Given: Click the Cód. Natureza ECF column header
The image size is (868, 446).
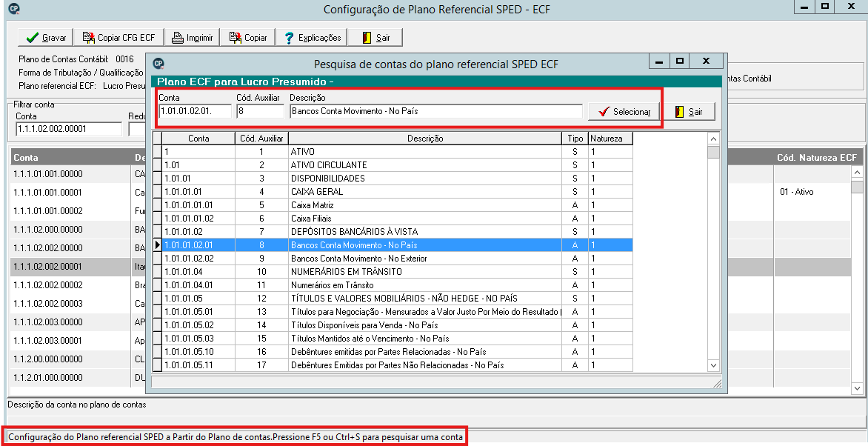Looking at the screenshot, I should pyautogui.click(x=816, y=157).
